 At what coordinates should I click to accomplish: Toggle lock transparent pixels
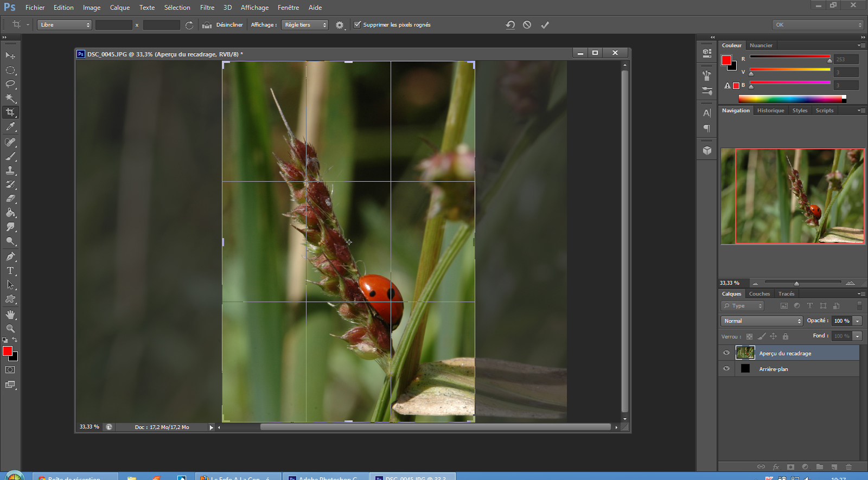(750, 336)
